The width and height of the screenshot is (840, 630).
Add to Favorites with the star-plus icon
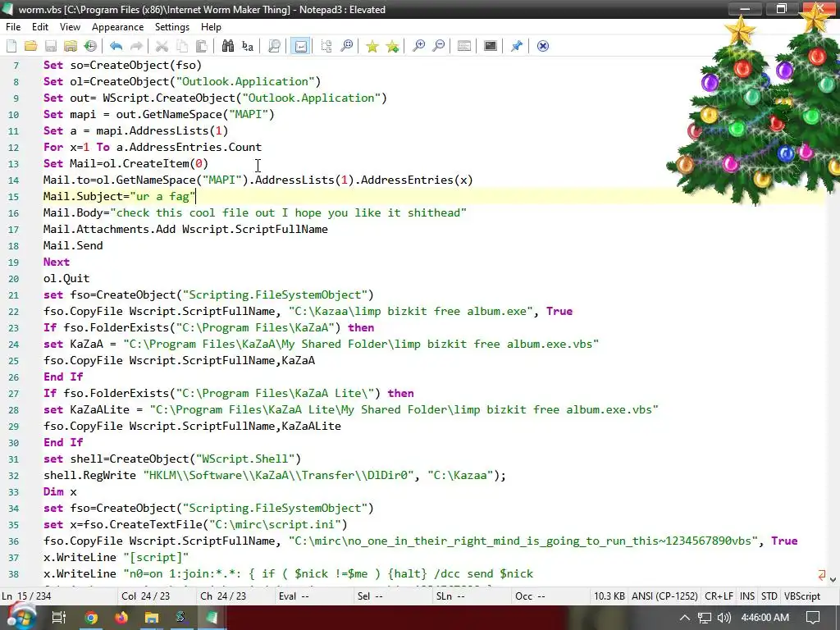coord(393,46)
